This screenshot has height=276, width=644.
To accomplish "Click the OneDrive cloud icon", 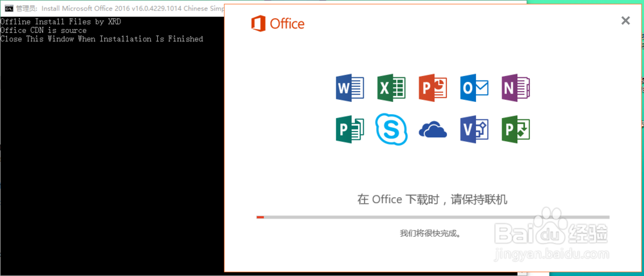I will click(433, 130).
